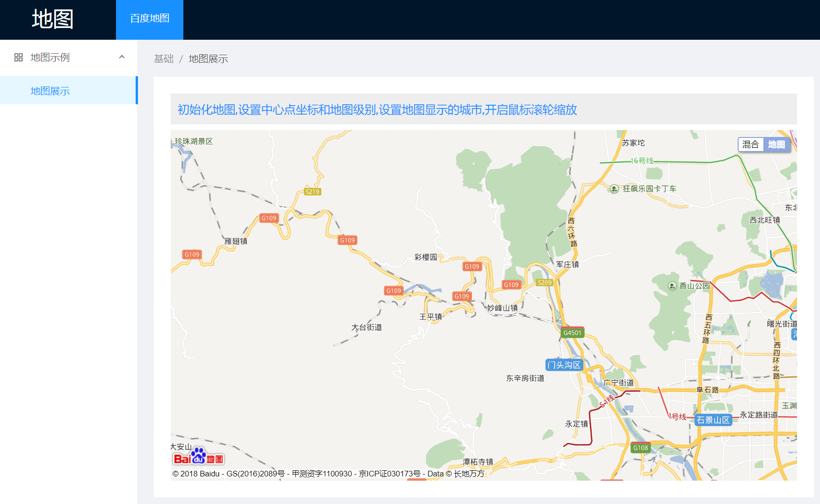Click the 雁翅镇 map label
The image size is (820, 504).
coord(236,241)
